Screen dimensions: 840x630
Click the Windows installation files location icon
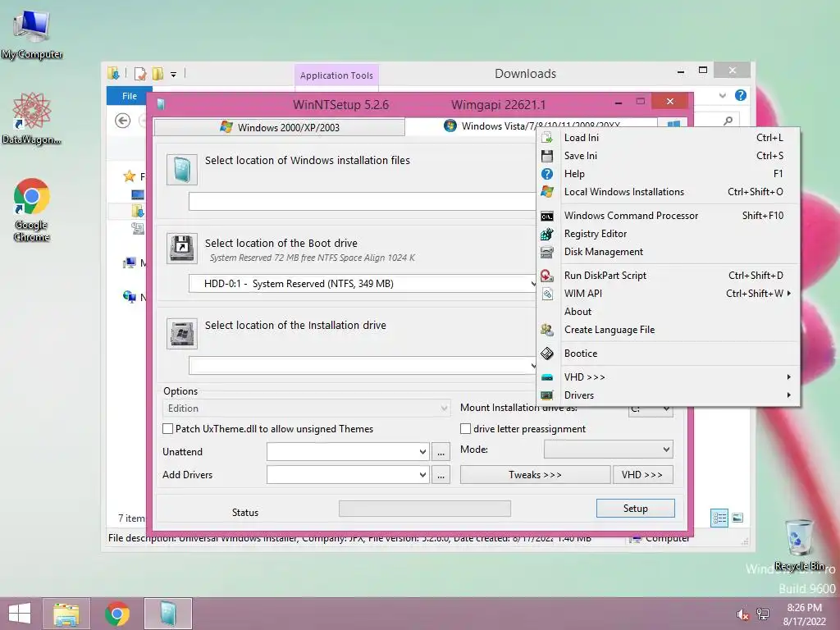[x=182, y=169]
